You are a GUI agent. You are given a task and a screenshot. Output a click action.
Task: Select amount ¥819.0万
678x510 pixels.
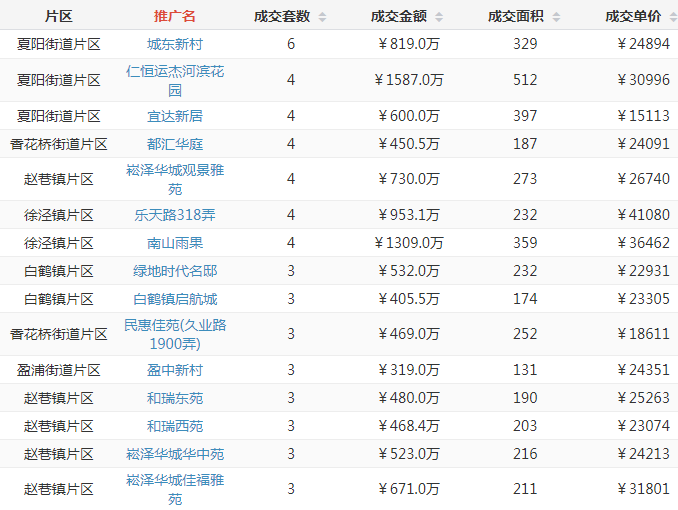409,44
